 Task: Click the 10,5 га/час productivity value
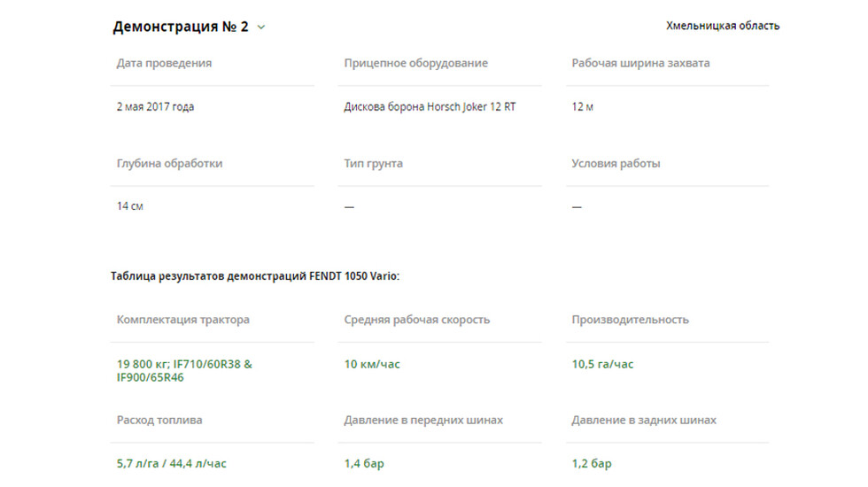(602, 364)
